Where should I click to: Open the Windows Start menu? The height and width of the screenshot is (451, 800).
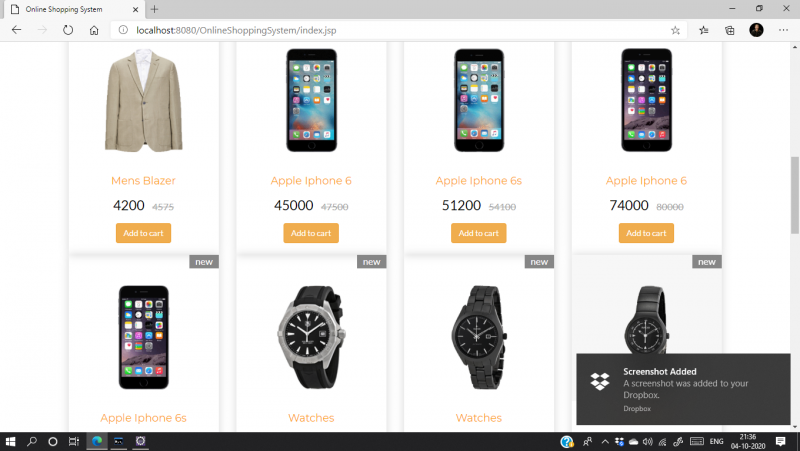click(x=10, y=442)
